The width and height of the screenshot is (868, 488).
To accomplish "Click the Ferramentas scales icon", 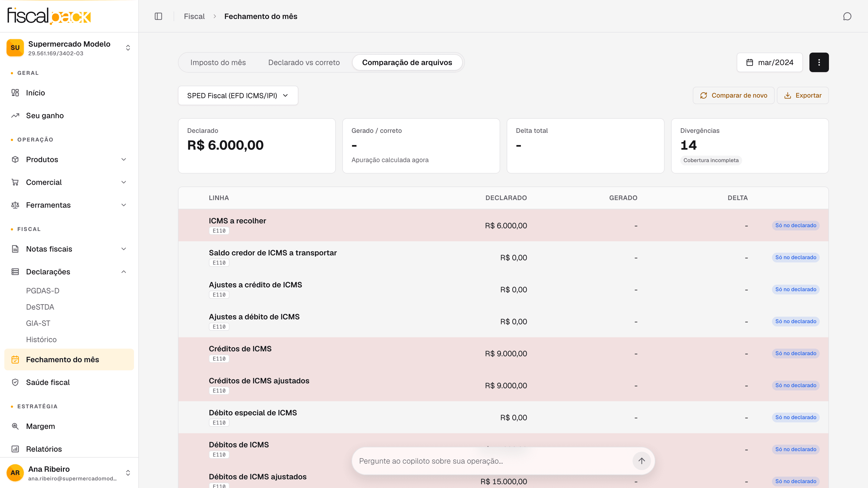I will click(x=15, y=205).
